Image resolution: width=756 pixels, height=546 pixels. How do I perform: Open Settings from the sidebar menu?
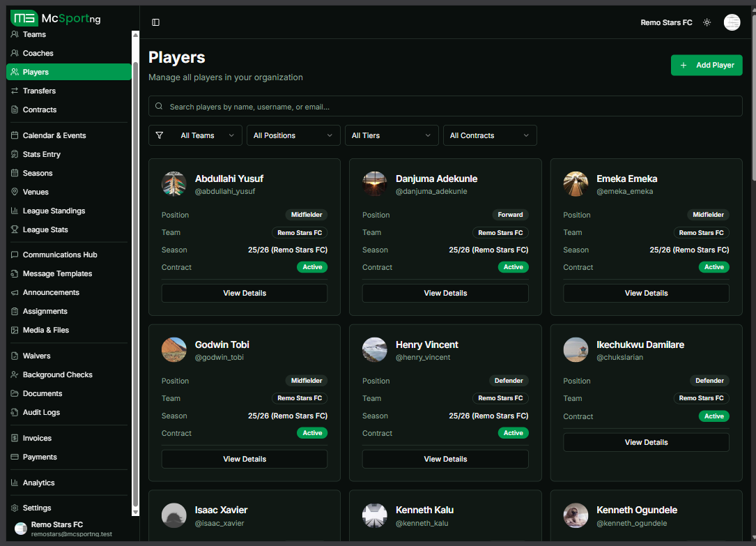[37, 507]
